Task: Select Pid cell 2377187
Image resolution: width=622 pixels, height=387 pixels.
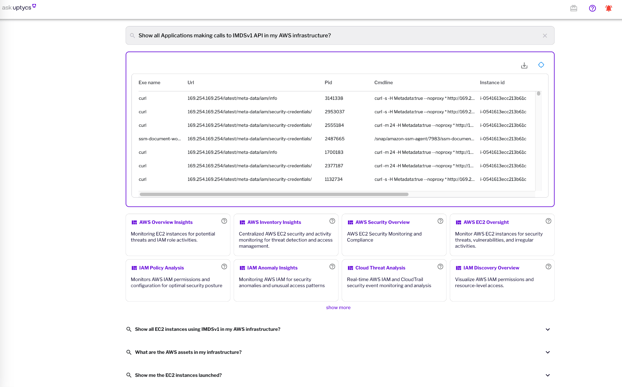Action: point(334,166)
